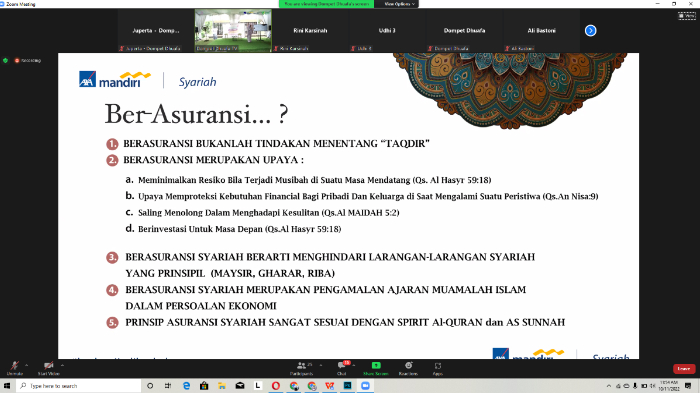Click the Zoom icon on taskbar

(365, 385)
